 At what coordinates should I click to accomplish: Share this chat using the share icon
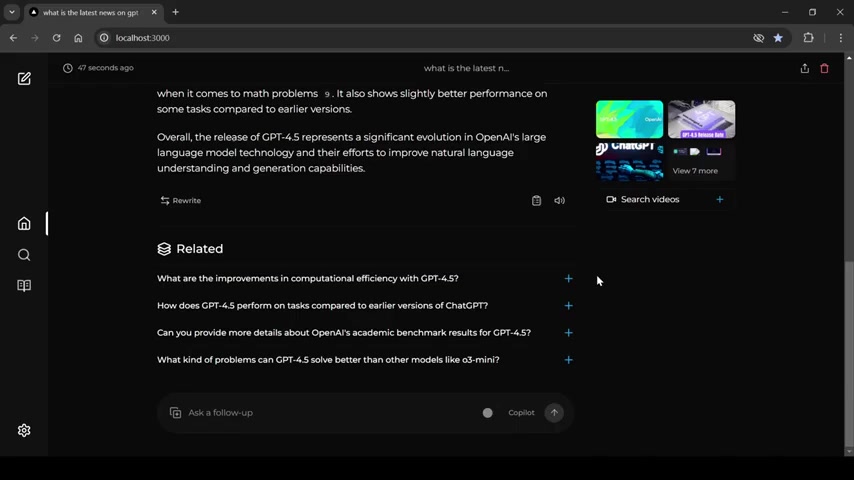(804, 68)
